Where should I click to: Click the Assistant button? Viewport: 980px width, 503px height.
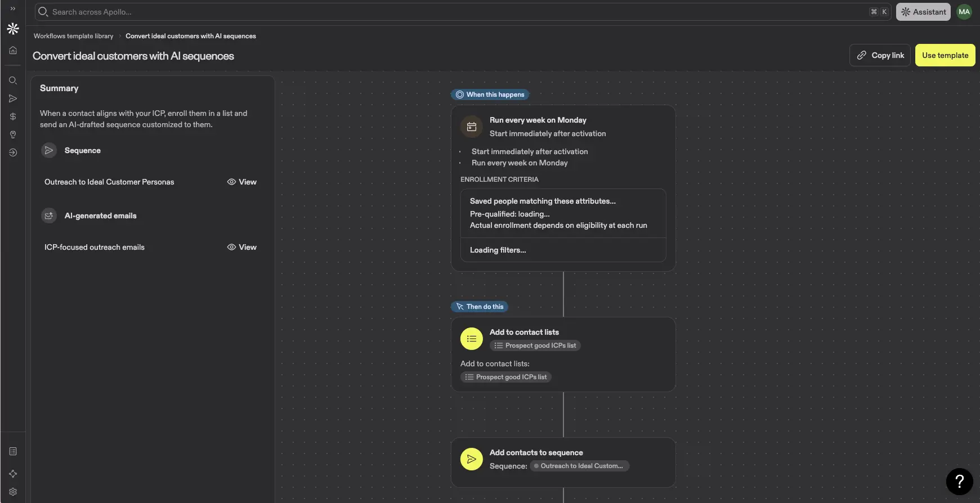coord(923,12)
